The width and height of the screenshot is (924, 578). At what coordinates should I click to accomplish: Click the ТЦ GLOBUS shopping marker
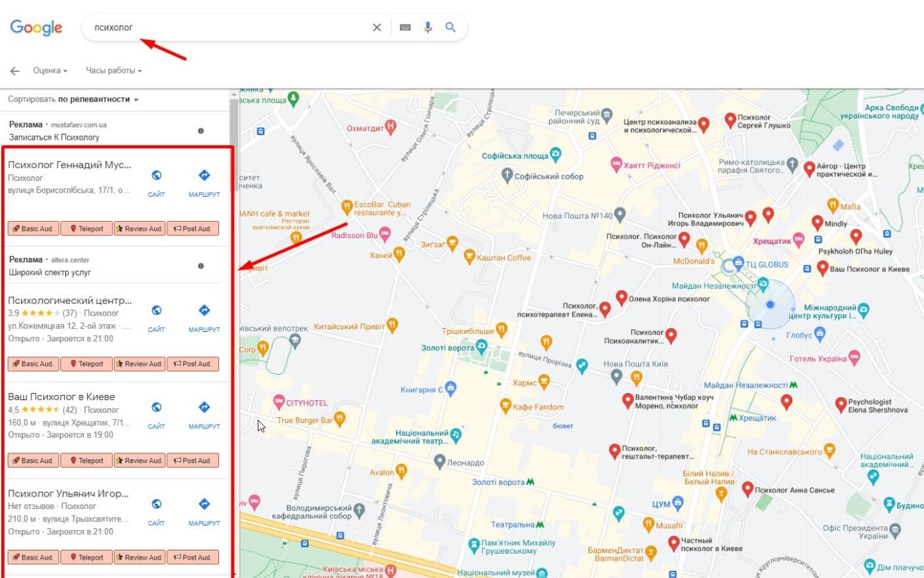pos(738,264)
